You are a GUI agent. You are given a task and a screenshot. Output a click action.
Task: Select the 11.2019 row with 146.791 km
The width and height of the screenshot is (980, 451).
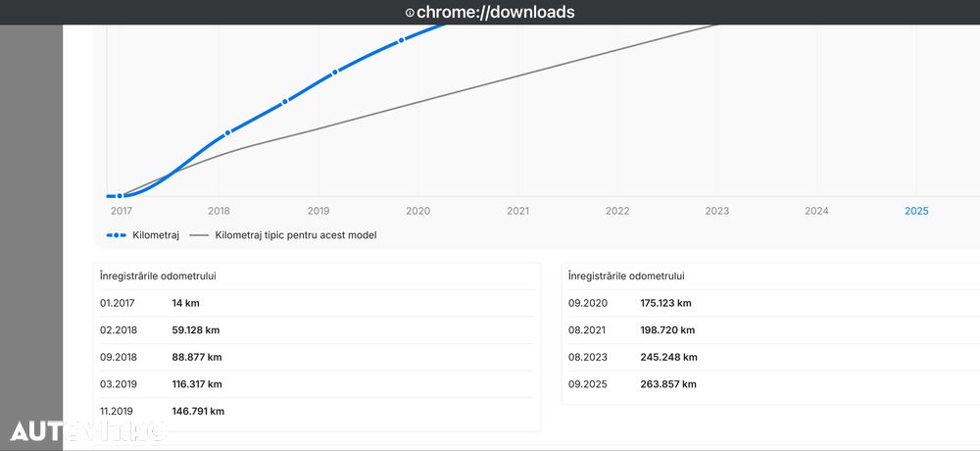(316, 411)
